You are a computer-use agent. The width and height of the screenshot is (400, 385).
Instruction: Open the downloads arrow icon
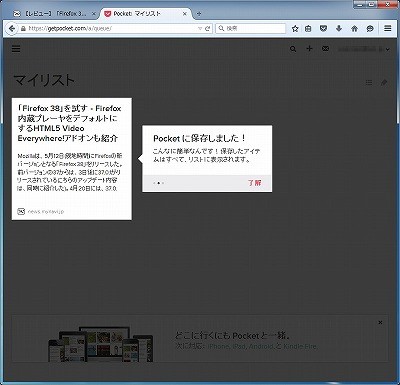(x=339, y=29)
